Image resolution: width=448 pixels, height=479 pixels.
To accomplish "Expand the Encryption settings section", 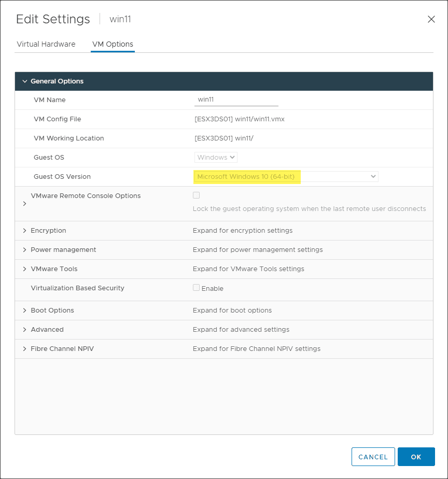I will [x=24, y=230].
